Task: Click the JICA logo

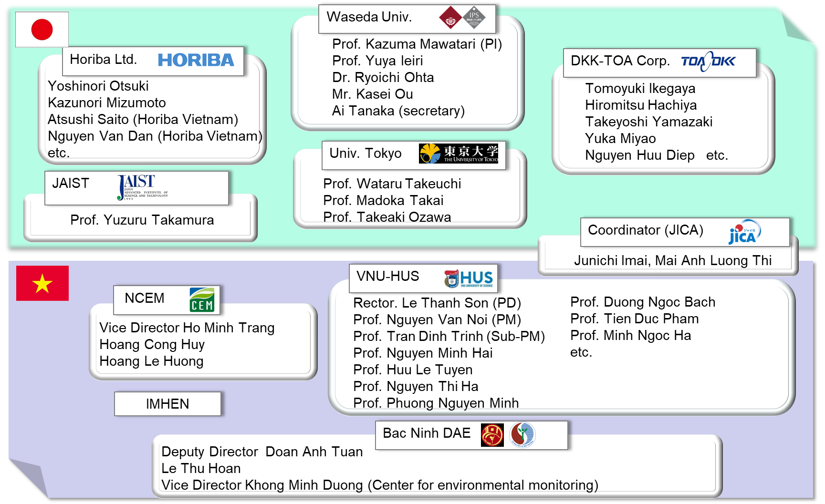Action: click(x=744, y=232)
